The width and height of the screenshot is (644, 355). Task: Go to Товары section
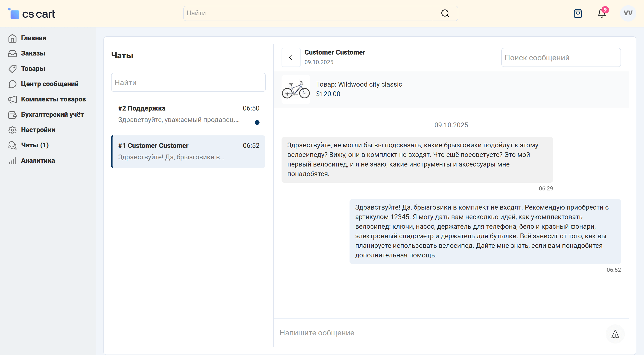click(x=33, y=68)
